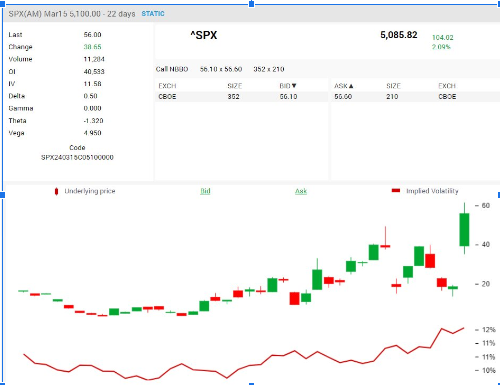500x385 pixels.
Task: Click the ask-side EXCH column header
Action: tap(447, 86)
